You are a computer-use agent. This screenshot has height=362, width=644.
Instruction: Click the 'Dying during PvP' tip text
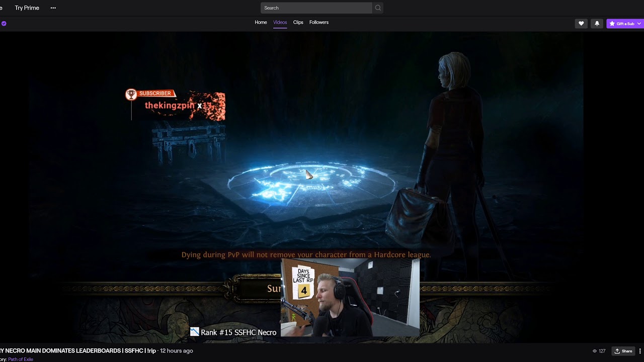point(306,255)
